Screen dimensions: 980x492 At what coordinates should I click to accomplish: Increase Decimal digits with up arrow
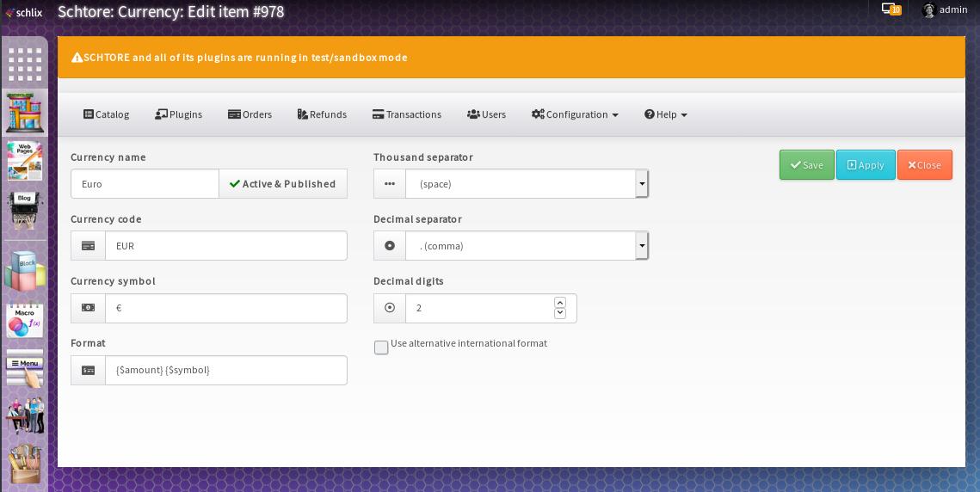(560, 303)
